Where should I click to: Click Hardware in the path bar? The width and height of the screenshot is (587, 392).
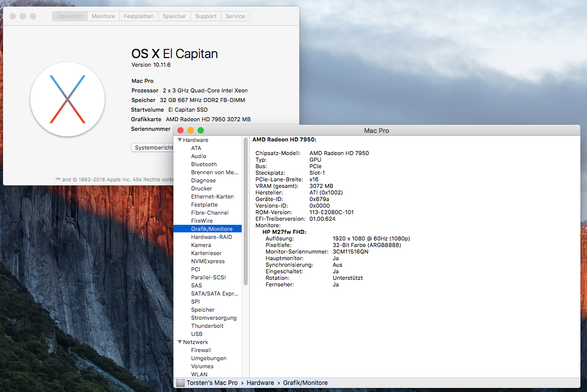(x=260, y=382)
